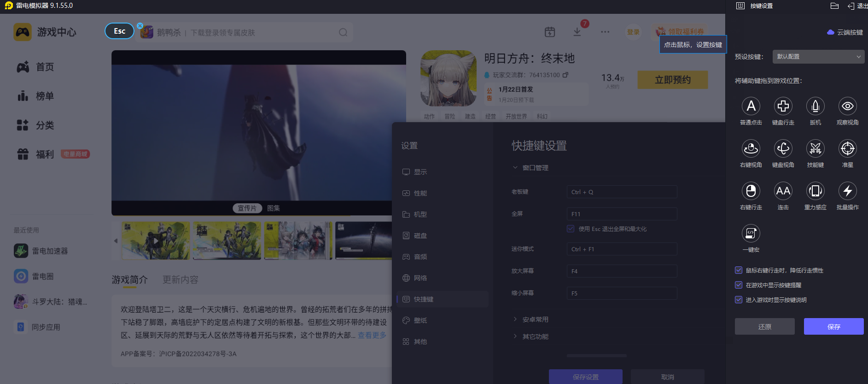Click the 缩小屏幕 F5 shortcut field
Screen dimensions: 868x384
click(622, 293)
